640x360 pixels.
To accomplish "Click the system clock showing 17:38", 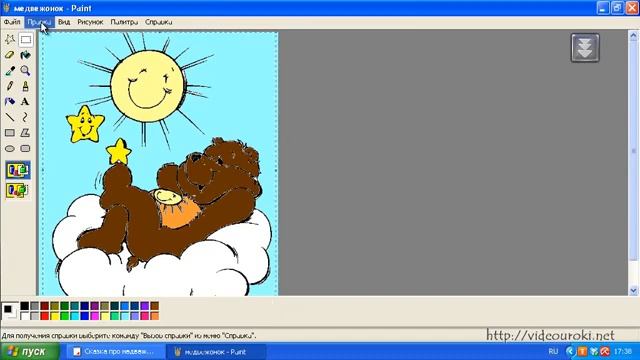I will [622, 351].
